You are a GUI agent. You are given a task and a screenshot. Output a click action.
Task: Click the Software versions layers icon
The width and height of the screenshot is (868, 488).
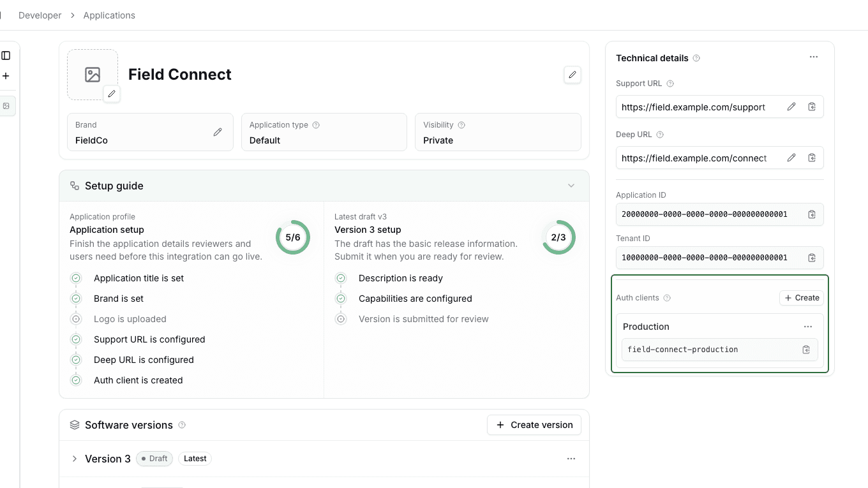(75, 425)
